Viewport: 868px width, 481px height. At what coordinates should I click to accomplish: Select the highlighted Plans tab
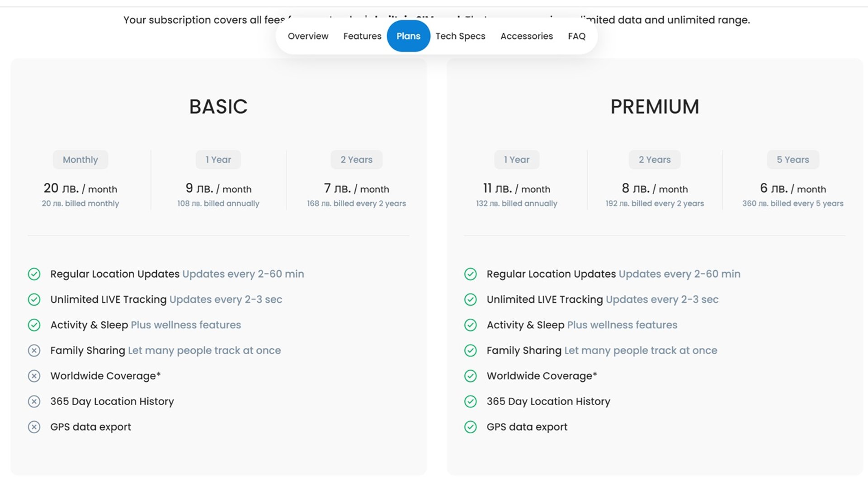pyautogui.click(x=408, y=36)
